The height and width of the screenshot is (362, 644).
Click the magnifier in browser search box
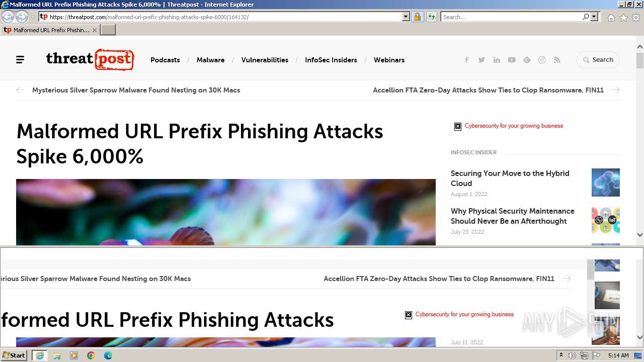tap(586, 17)
